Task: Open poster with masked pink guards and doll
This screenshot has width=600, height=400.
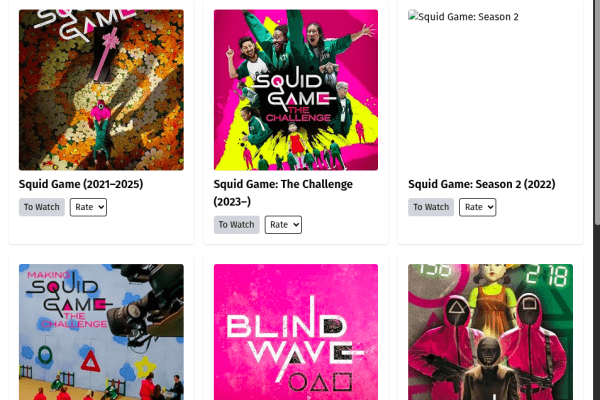Action: 491,332
